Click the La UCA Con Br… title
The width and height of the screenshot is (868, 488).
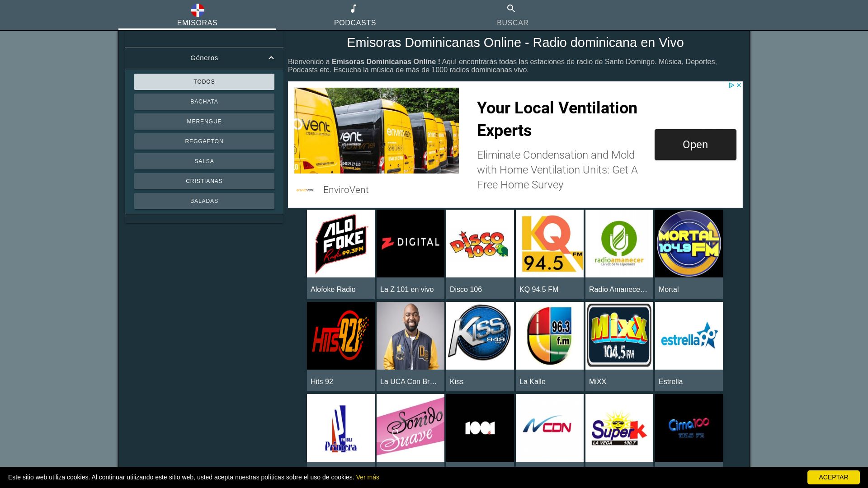pos(409,381)
